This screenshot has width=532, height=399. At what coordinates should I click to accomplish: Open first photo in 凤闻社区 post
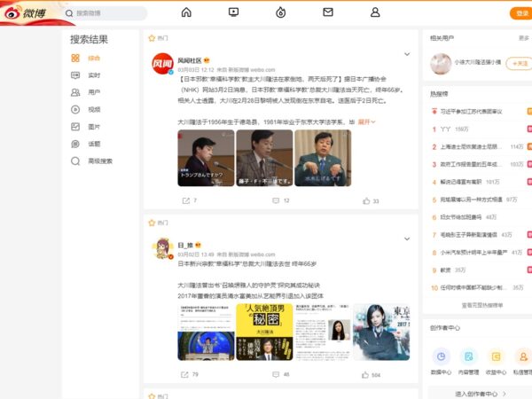pyautogui.click(x=206, y=158)
